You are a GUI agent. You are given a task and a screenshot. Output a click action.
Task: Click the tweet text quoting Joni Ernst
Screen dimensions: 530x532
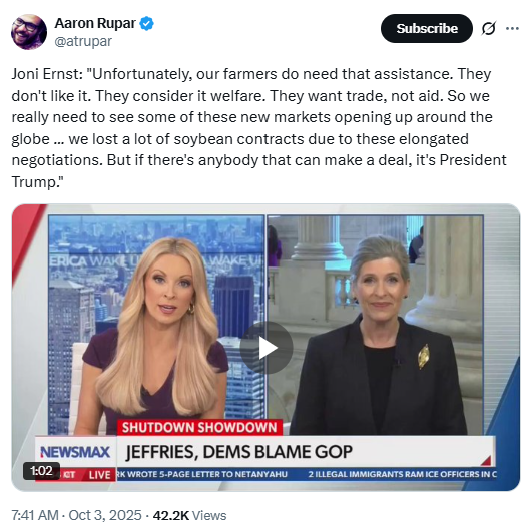point(259,128)
